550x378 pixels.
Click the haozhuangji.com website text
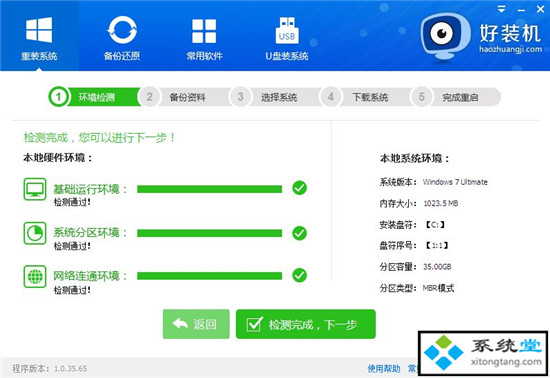(x=510, y=49)
